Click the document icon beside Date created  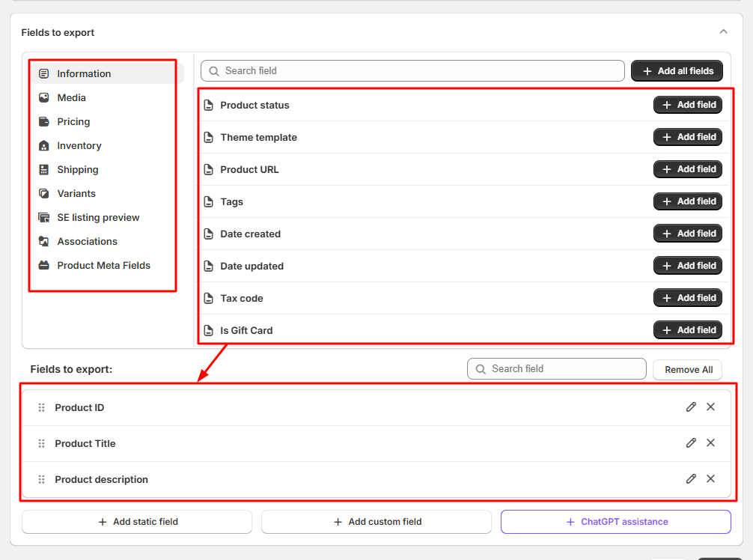pyautogui.click(x=208, y=234)
